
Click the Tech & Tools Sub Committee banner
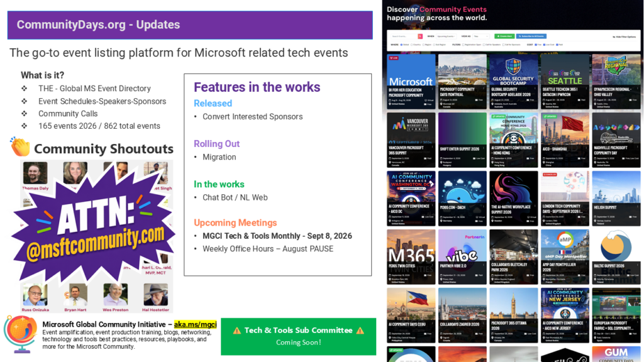pos(299,336)
